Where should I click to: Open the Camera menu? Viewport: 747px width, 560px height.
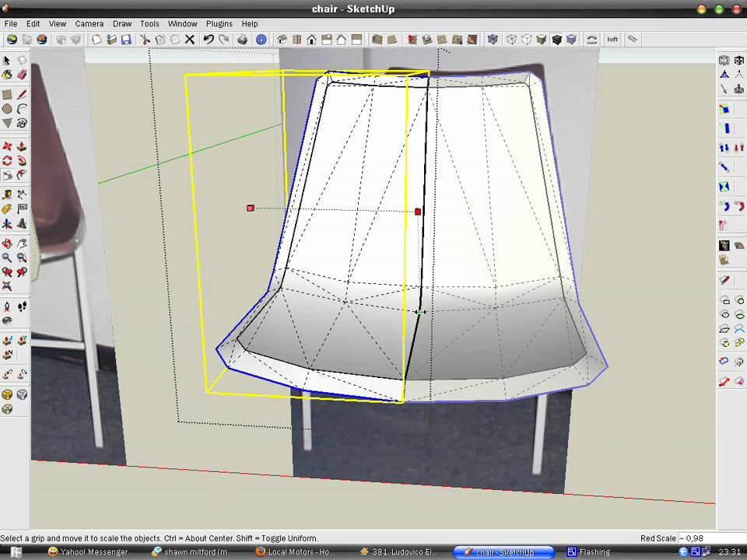89,23
